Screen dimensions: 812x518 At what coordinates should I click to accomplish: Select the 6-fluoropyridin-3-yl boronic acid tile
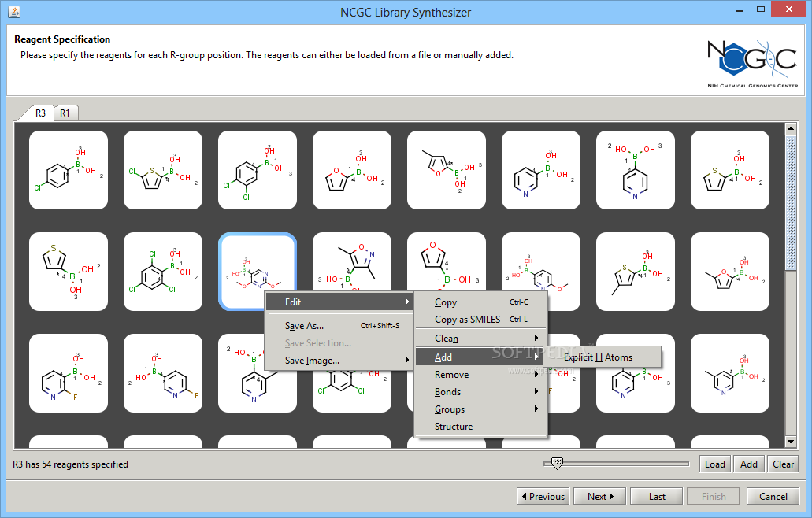(163, 373)
